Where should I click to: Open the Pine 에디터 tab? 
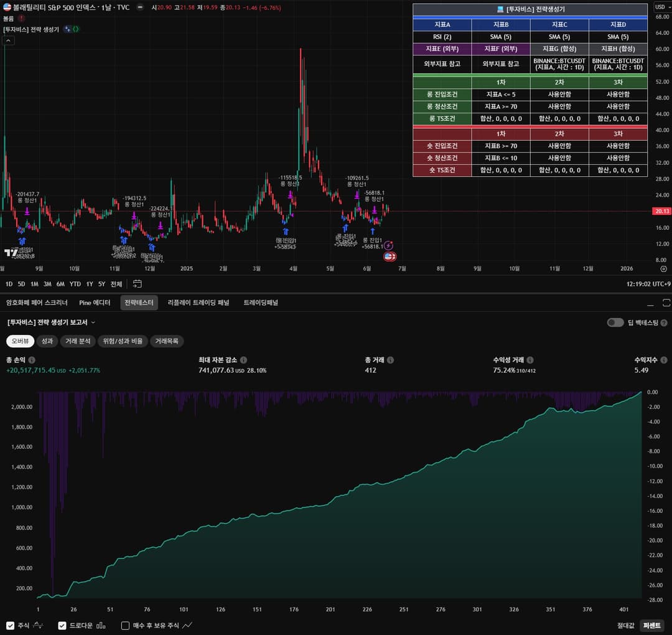(x=95, y=303)
